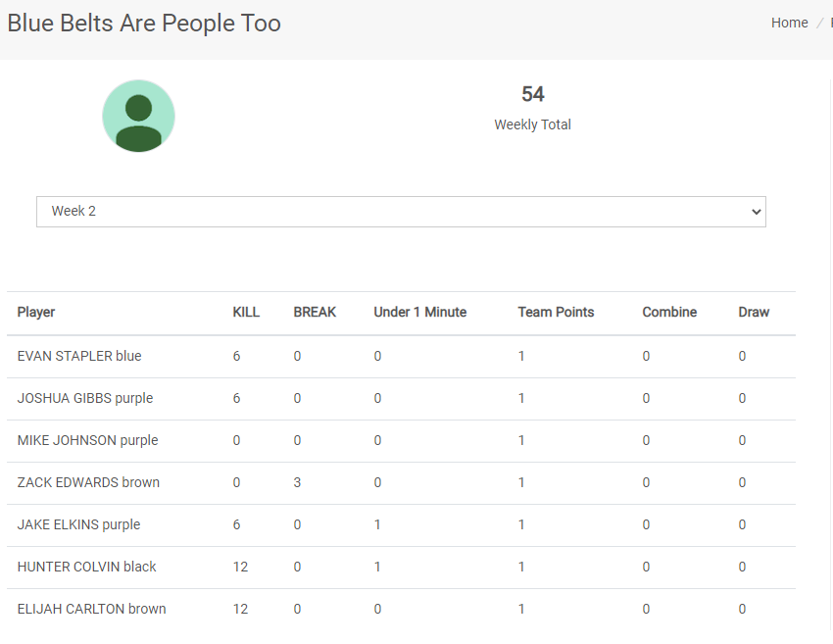Select player HUNTER COLVIN black
Screen dimensions: 833x644
pos(86,568)
